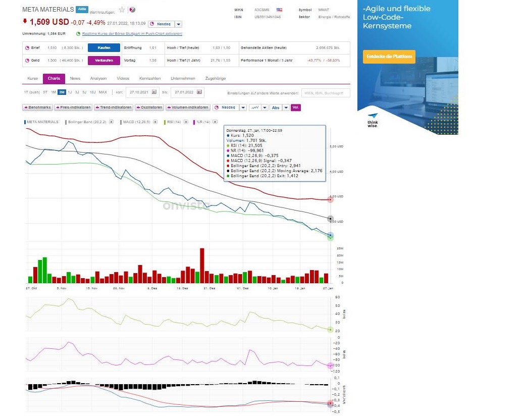Open the Abs scale dropdown

click(286, 108)
